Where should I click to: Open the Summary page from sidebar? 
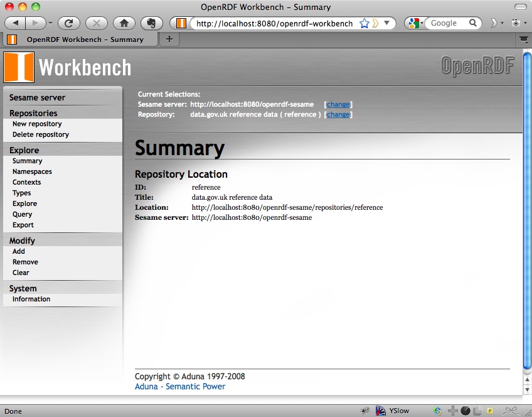[27, 161]
